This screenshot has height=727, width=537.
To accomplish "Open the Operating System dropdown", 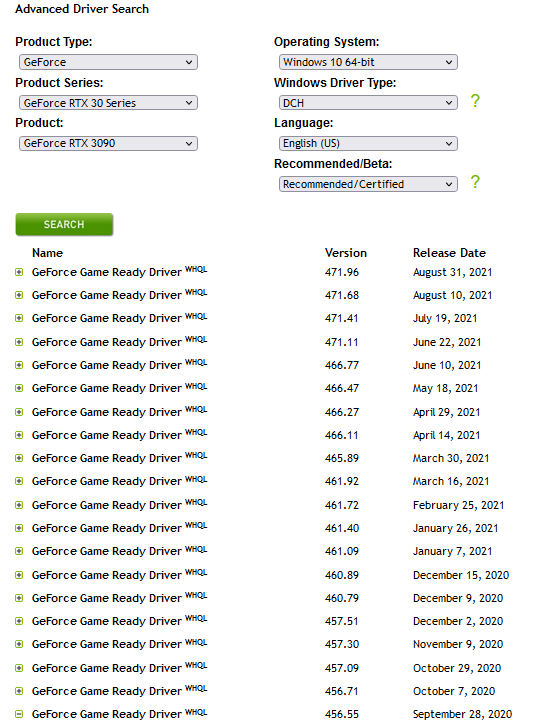I will (368, 62).
